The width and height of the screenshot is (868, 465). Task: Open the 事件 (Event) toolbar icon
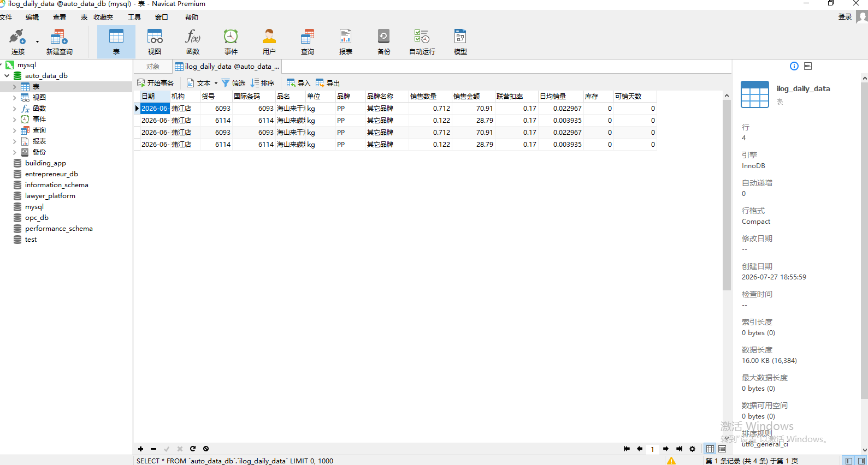point(231,42)
